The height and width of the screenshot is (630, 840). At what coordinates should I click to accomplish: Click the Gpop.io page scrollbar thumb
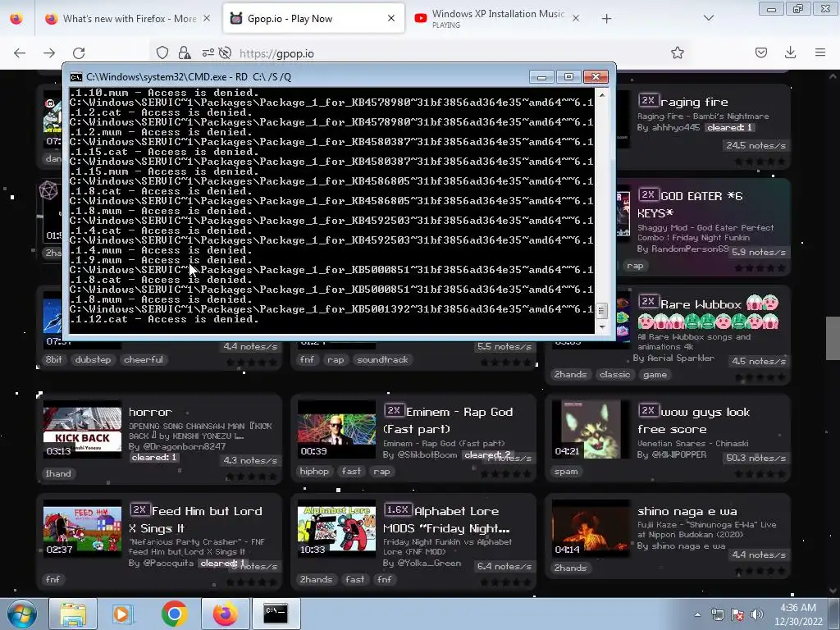[x=833, y=339]
